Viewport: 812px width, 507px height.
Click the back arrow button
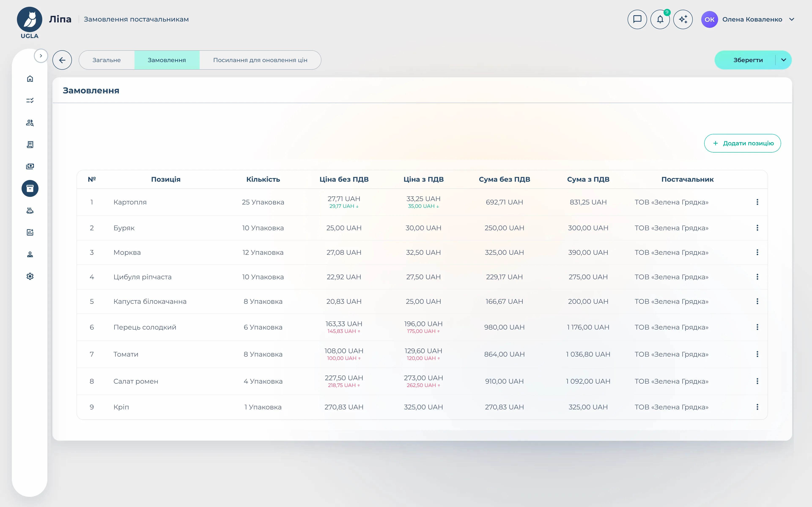point(62,60)
